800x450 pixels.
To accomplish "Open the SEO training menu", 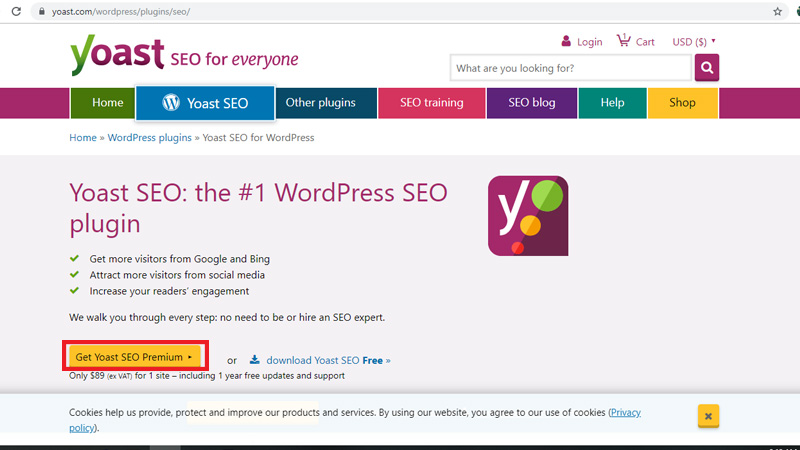I will coord(432,103).
